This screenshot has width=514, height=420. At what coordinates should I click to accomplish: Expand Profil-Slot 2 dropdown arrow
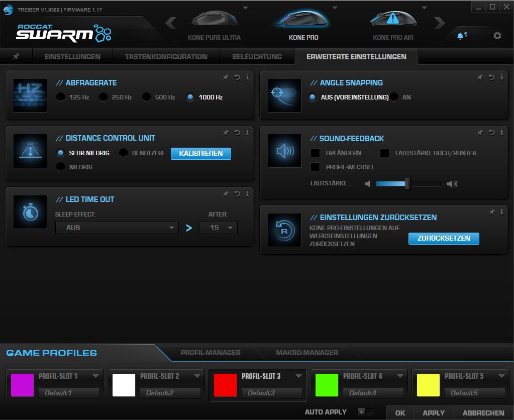point(197,376)
